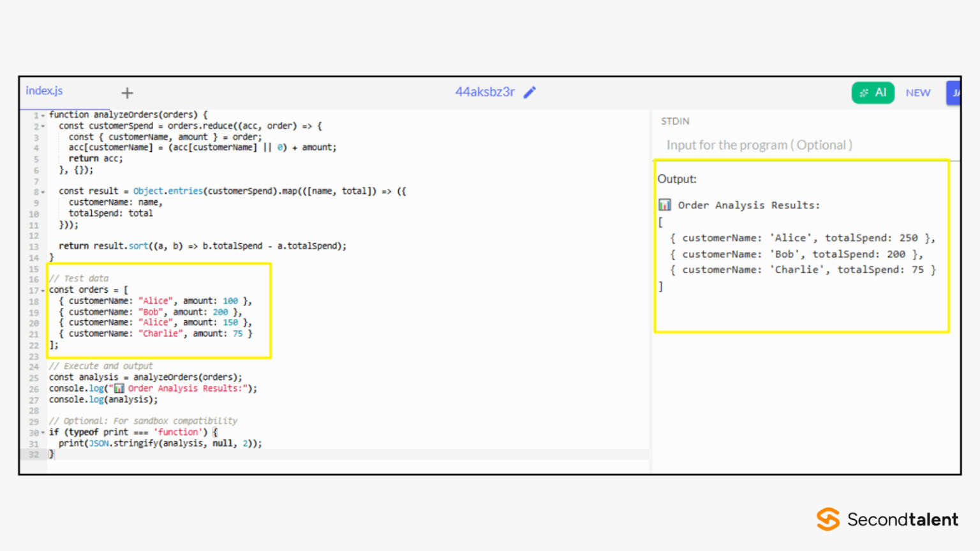
Task: Click the result.sort return line
Action: pos(203,246)
